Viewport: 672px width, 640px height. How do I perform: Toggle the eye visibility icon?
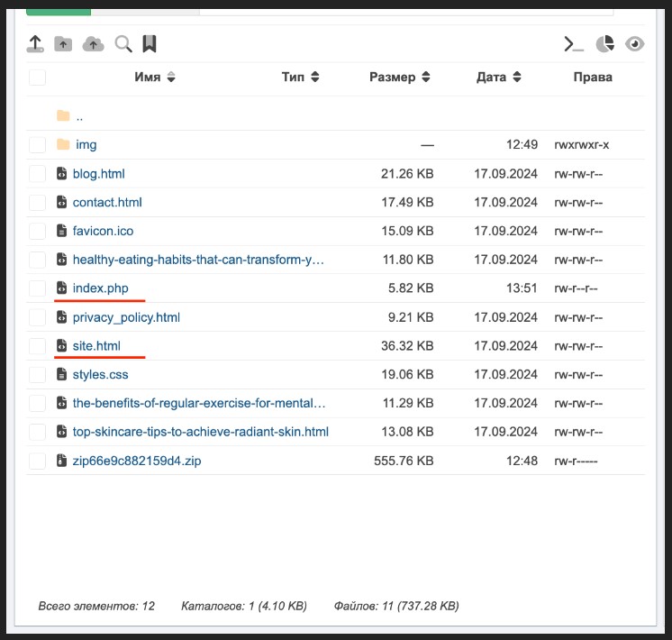pos(635,43)
